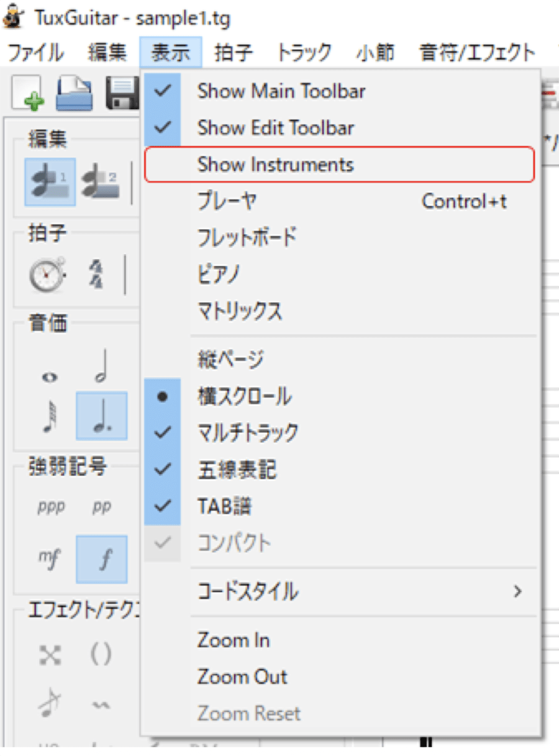Screen dimensions: 559x756
Task: Click the ghost note parentheses icon
Action: pyautogui.click(x=101, y=654)
